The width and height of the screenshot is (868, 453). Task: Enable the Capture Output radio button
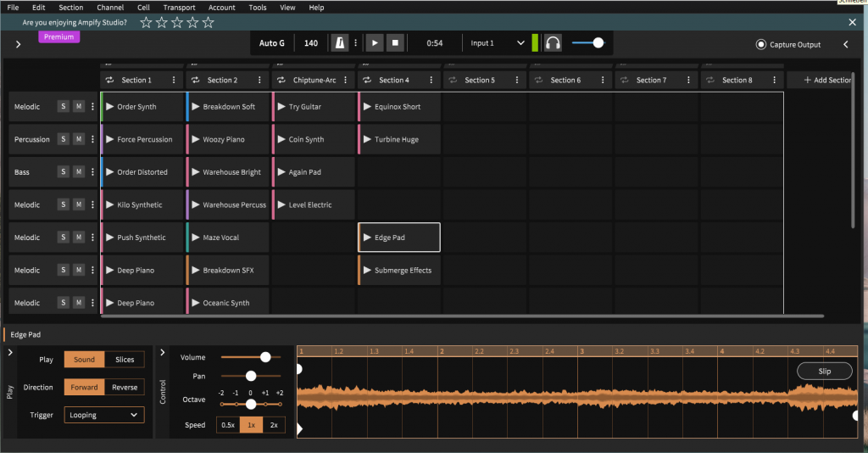click(761, 44)
